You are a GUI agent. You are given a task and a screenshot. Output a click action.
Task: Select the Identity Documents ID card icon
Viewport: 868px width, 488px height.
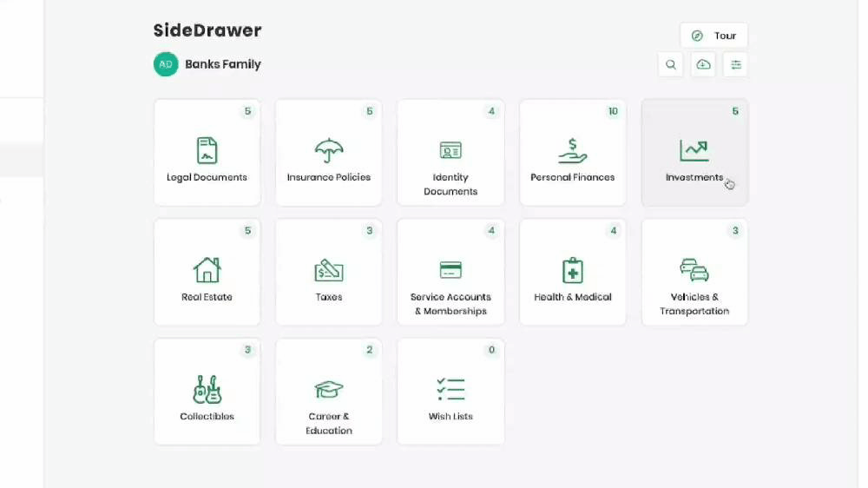click(x=450, y=150)
